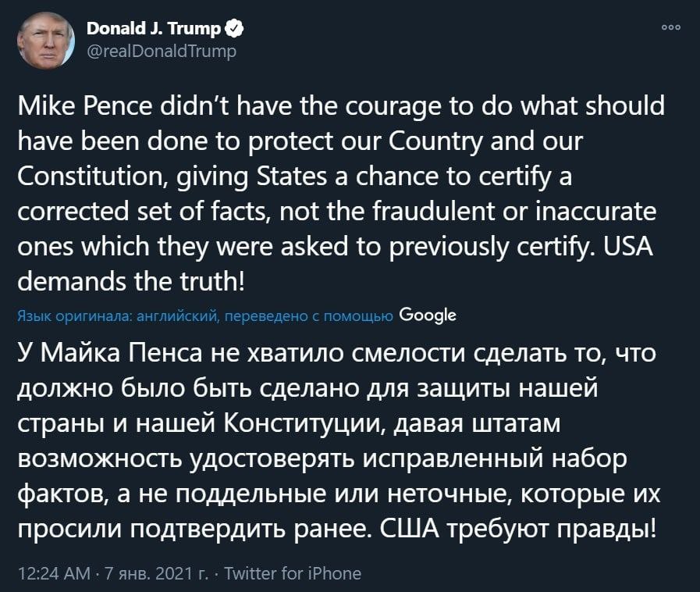Click the "7 янв. 2021 г." date
This screenshot has width=700, height=592.
click(x=156, y=573)
